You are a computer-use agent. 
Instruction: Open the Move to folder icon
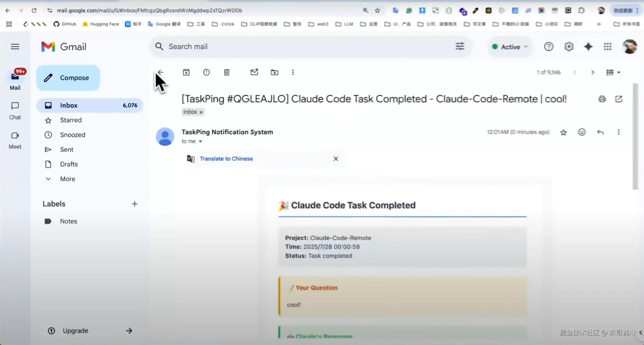[274, 72]
